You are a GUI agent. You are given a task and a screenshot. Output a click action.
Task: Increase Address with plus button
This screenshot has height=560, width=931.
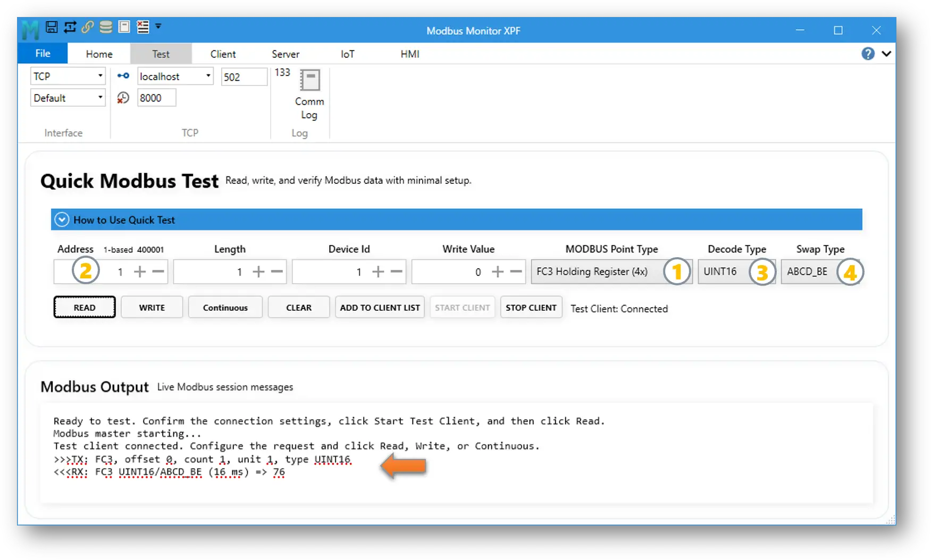pyautogui.click(x=140, y=272)
